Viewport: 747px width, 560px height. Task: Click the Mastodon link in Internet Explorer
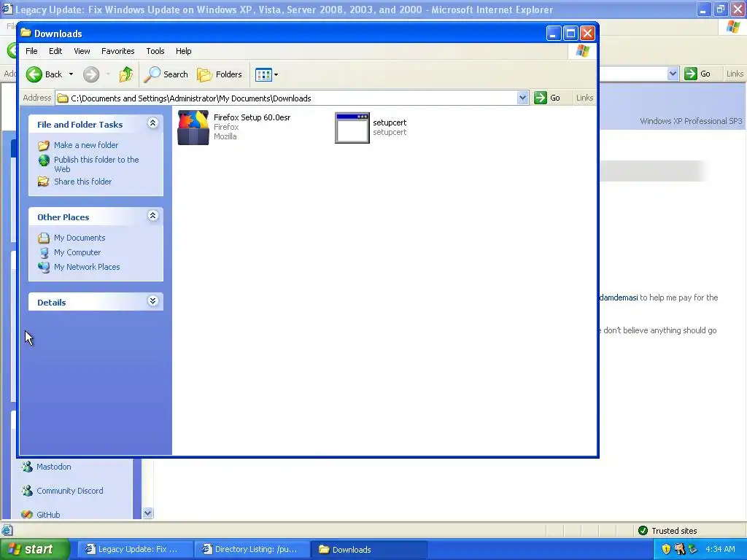point(54,467)
